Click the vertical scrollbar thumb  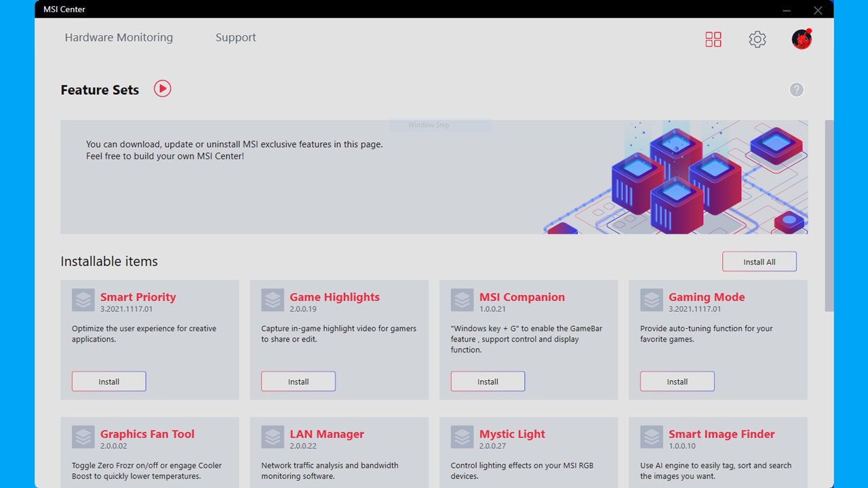tap(829, 216)
